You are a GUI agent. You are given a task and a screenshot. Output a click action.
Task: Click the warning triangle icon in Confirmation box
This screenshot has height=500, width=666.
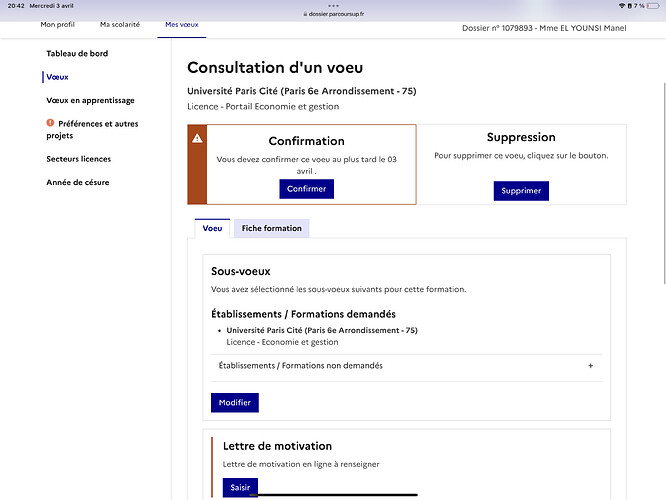197,138
